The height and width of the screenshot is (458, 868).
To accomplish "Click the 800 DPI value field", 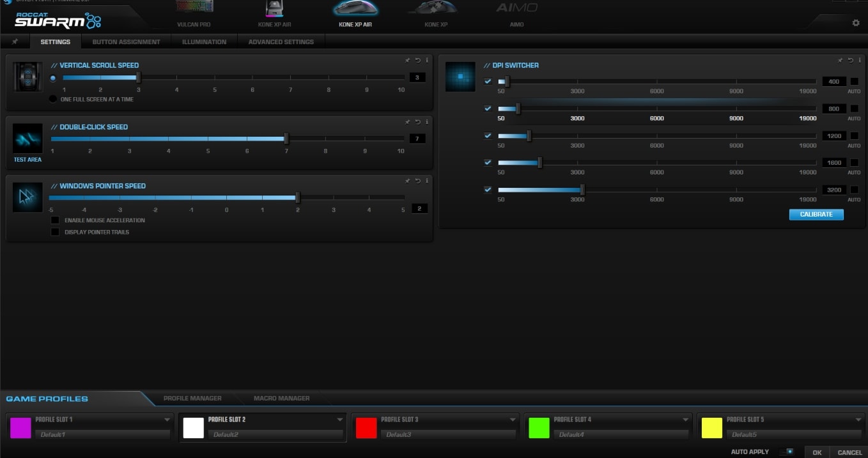I will click(834, 109).
